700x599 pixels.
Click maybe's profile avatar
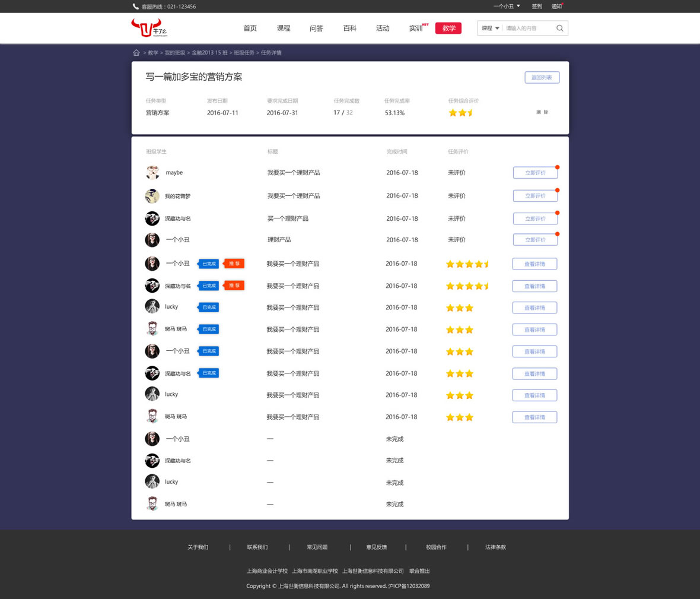(x=152, y=173)
